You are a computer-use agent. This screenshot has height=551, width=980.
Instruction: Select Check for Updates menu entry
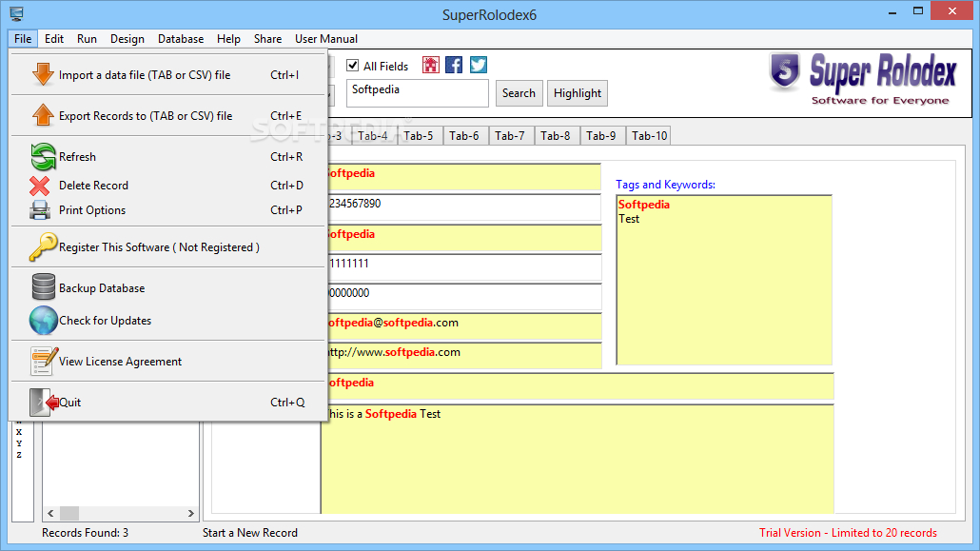pos(168,320)
